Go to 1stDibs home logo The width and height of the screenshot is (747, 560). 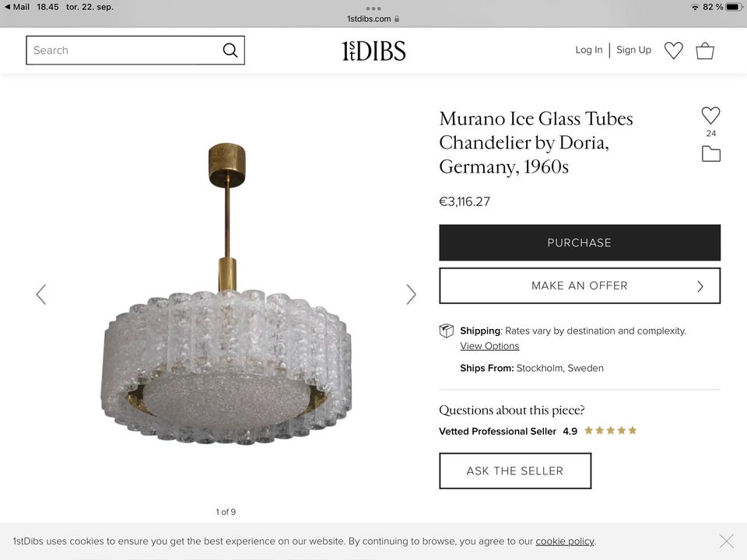coord(373,51)
